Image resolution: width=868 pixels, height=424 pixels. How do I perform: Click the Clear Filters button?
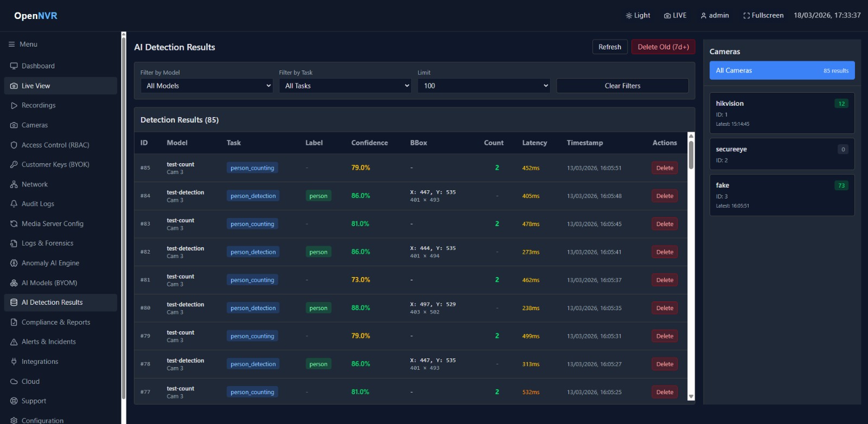pyautogui.click(x=622, y=86)
